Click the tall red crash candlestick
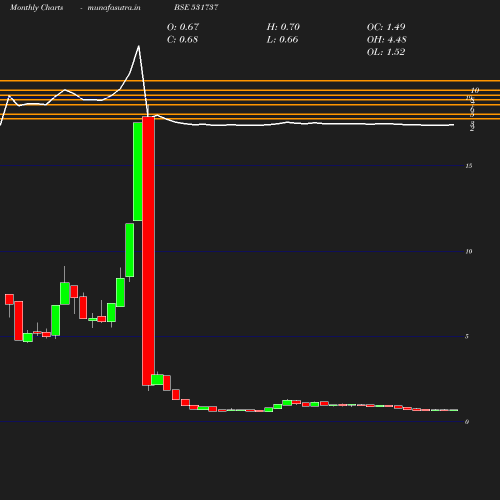The height and width of the screenshot is (500, 500). [x=148, y=251]
